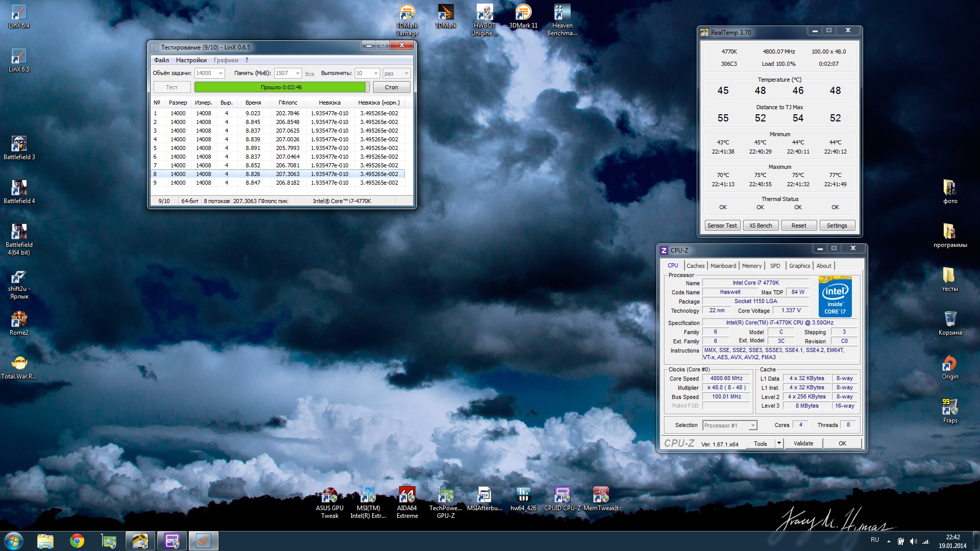Open the Battlefield 3 desktop shortcut

[19, 144]
